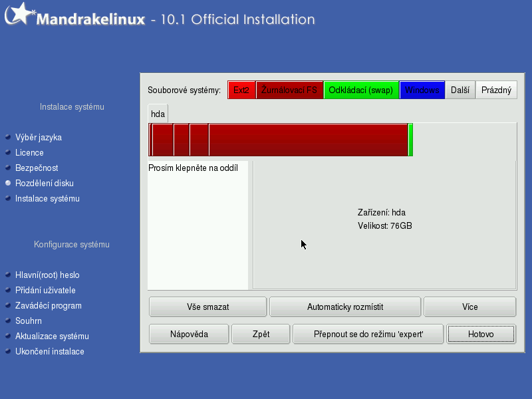Open the Více options button
The image size is (532, 399).
pyautogui.click(x=470, y=307)
